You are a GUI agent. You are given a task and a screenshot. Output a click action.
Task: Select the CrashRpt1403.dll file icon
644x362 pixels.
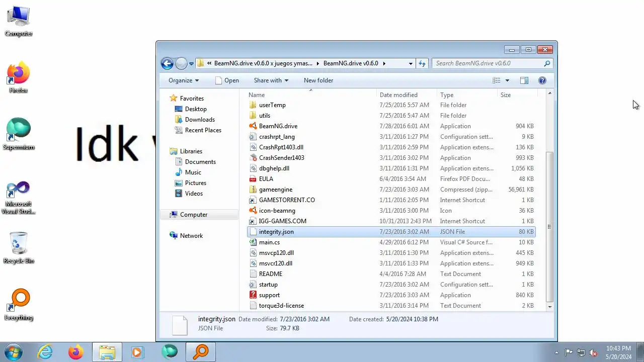[253, 147]
